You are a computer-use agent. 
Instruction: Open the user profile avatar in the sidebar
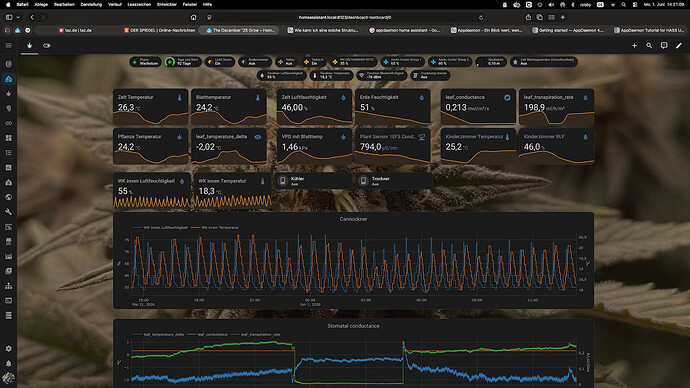coord(8,378)
